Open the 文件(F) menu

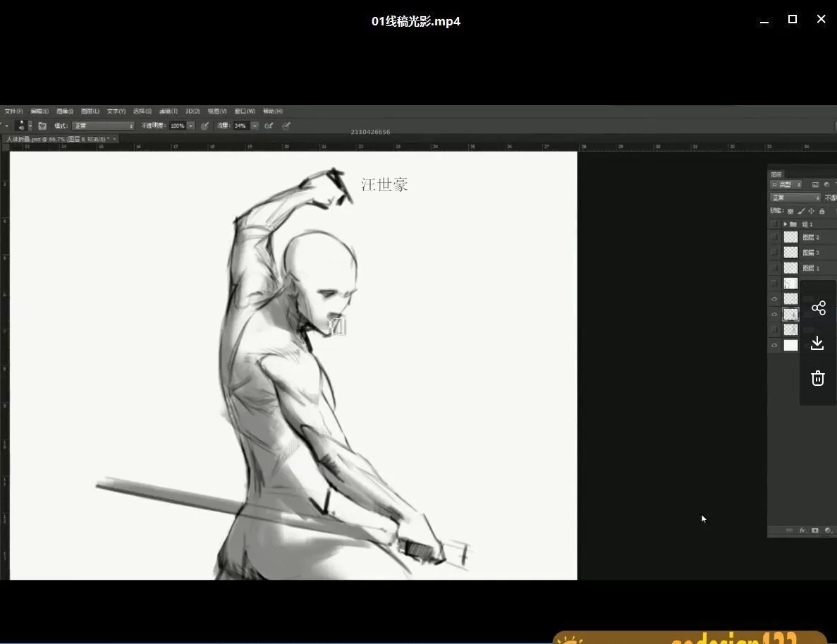pyautogui.click(x=13, y=111)
